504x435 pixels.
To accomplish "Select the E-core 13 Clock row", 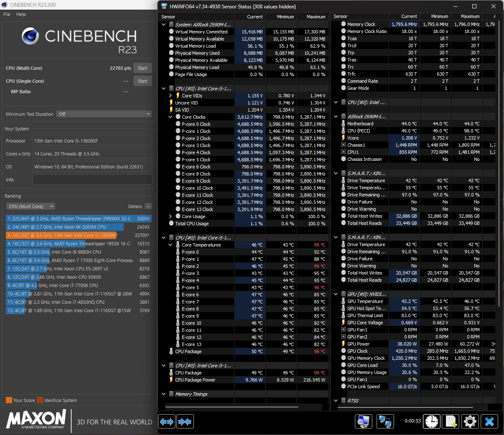I will [244, 209].
